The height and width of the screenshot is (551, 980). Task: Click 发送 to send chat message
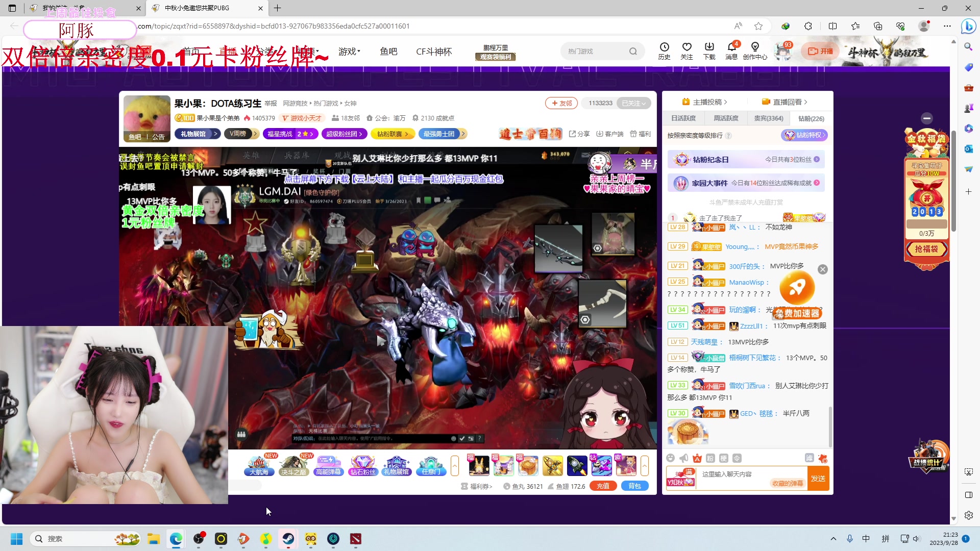point(818,479)
